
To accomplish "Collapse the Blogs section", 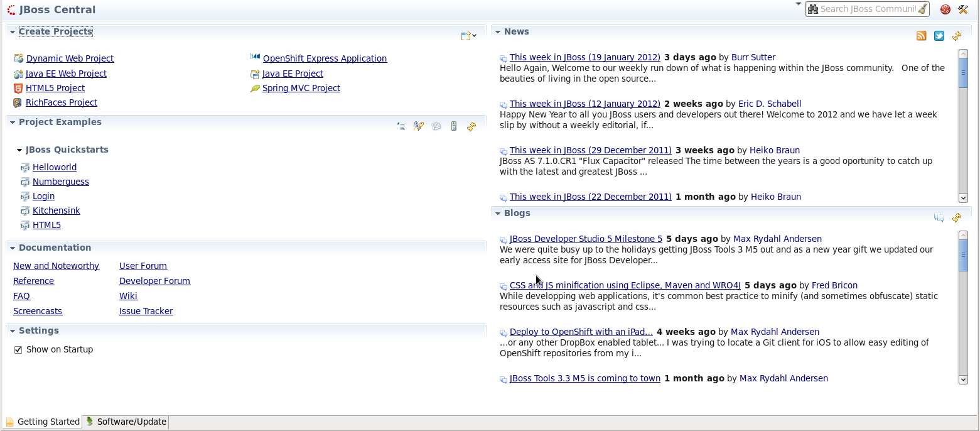I will point(498,213).
